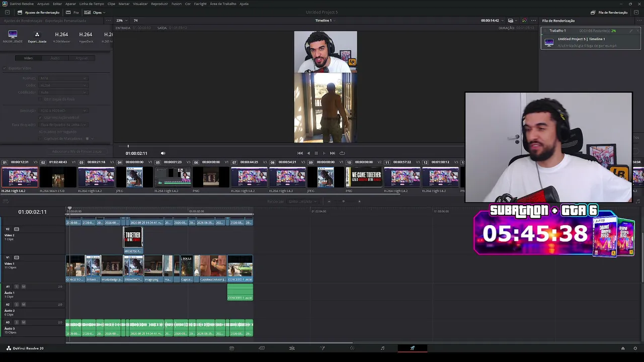Open the Ajustes de Renderização panel

tap(38, 12)
